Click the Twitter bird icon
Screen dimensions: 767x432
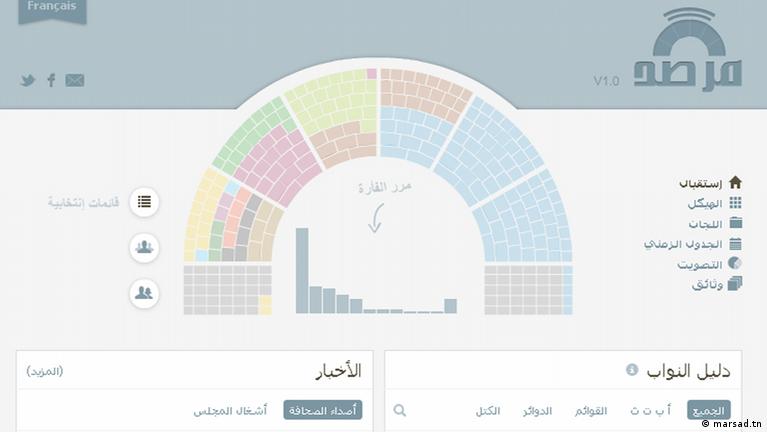click(x=28, y=81)
